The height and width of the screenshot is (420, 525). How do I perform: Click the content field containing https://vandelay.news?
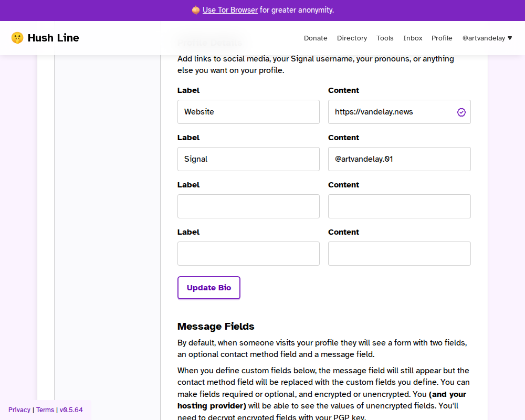(x=388, y=112)
